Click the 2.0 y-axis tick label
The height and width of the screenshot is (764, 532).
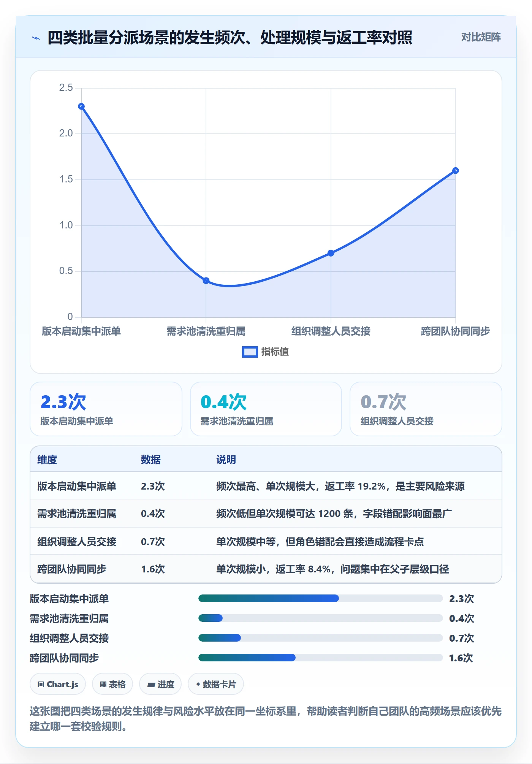66,133
